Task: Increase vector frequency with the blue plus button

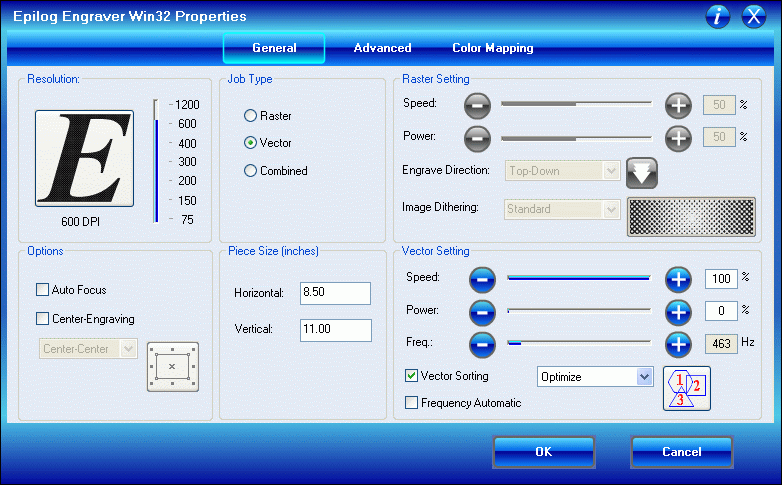Action: pos(678,344)
